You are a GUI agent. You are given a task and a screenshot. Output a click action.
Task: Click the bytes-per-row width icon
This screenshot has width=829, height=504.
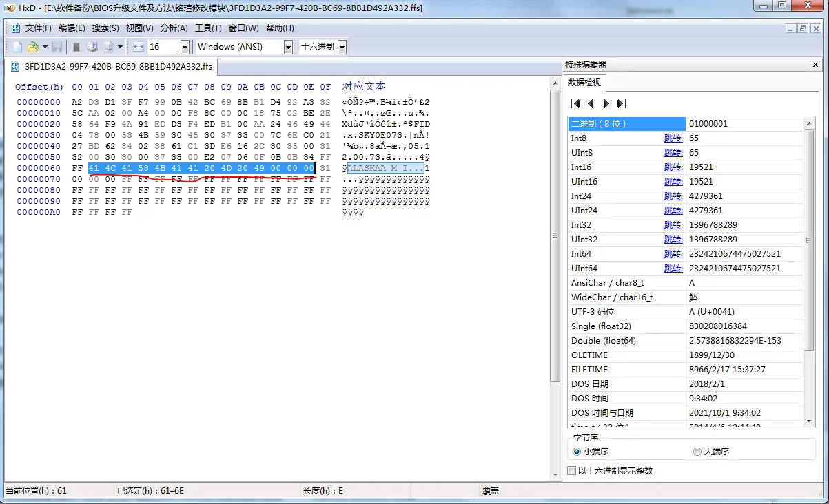pos(139,47)
